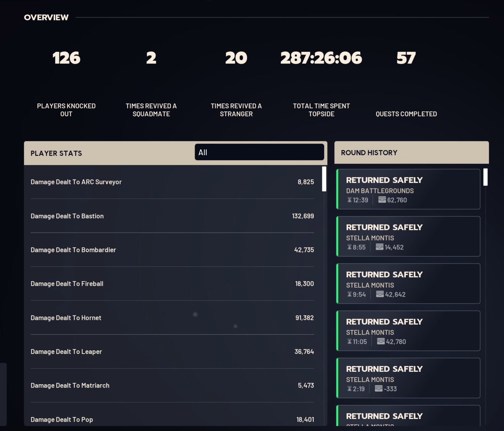
Task: Click the hourglass icon beside 9:54
Action: (x=349, y=294)
